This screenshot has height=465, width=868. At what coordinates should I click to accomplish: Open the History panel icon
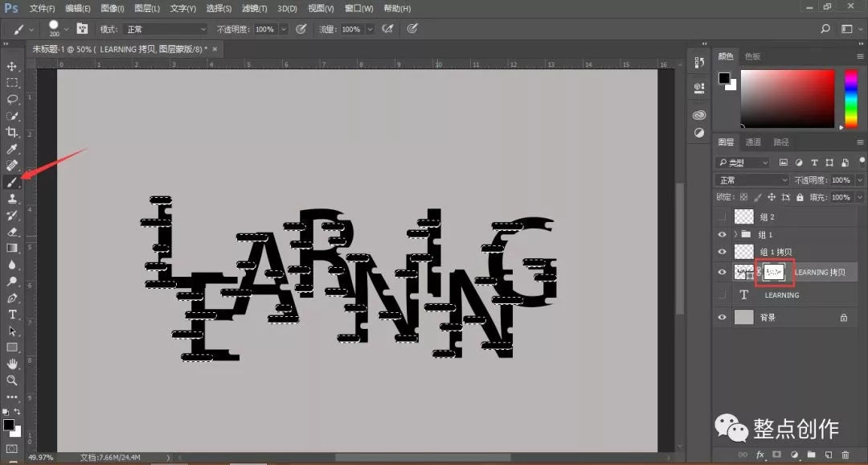pyautogui.click(x=699, y=64)
